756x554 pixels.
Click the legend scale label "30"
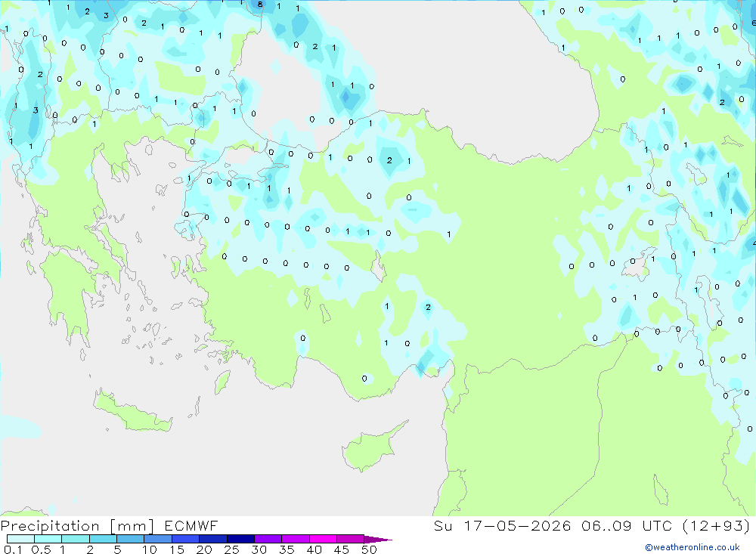tap(259, 549)
